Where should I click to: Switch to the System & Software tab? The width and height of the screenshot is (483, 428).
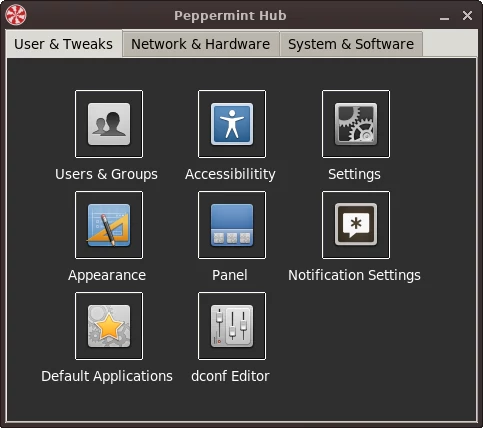coord(351,44)
